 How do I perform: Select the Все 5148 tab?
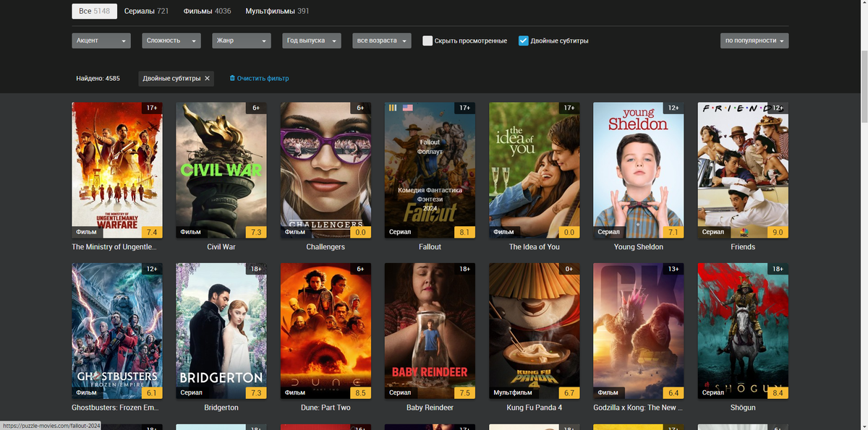tap(94, 11)
